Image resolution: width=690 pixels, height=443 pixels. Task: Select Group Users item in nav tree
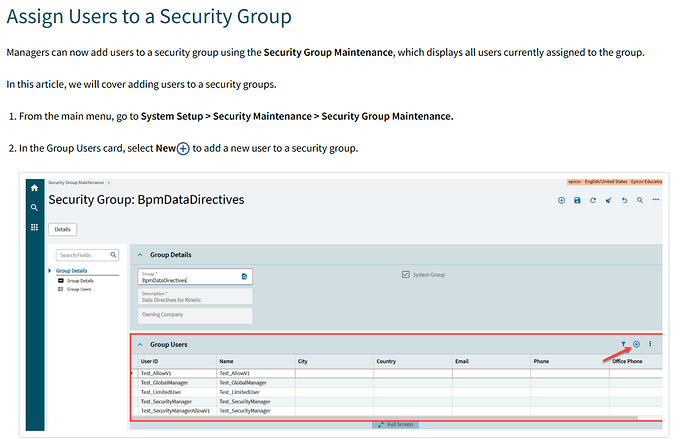[x=79, y=289]
